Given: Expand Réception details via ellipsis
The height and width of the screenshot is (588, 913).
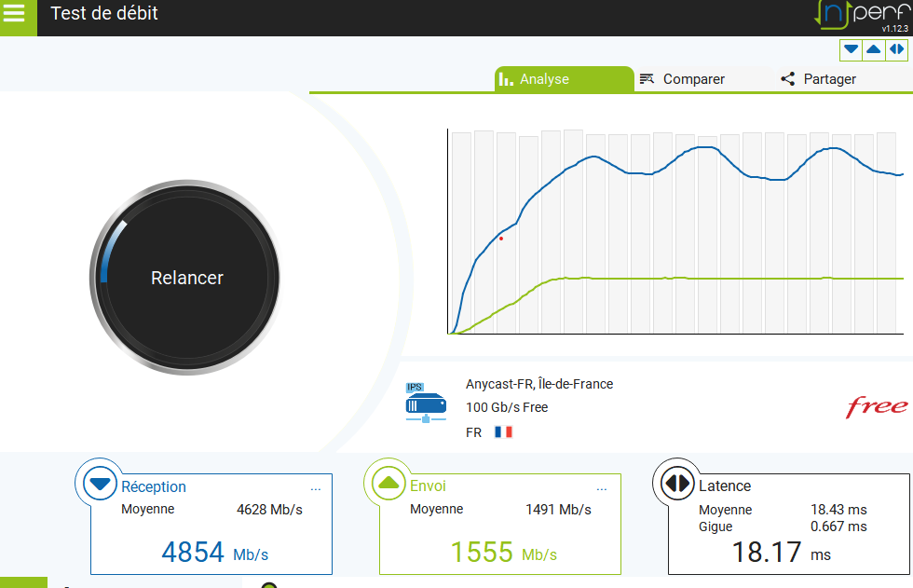Looking at the screenshot, I should click(x=315, y=487).
